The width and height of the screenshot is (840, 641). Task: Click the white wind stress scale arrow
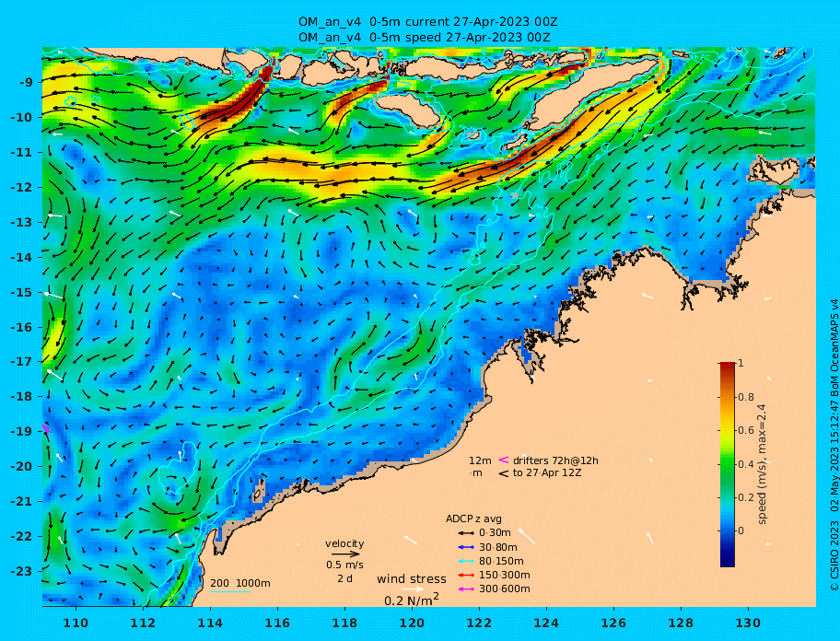[x=413, y=589]
